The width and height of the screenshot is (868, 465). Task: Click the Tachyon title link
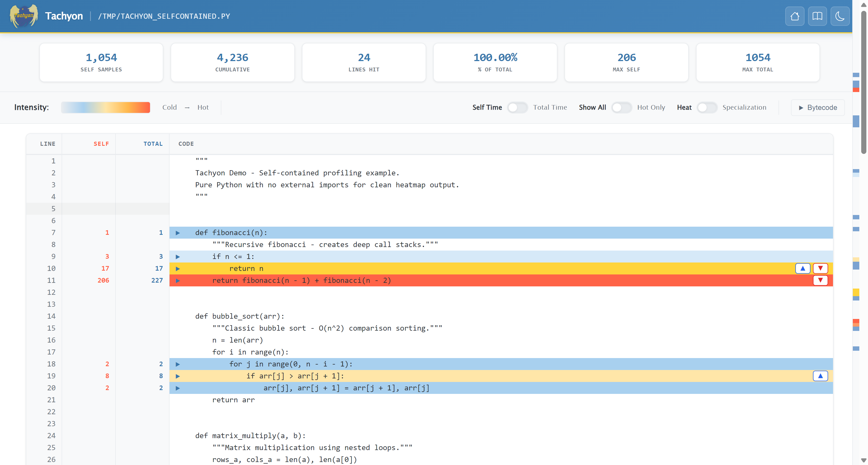click(64, 16)
